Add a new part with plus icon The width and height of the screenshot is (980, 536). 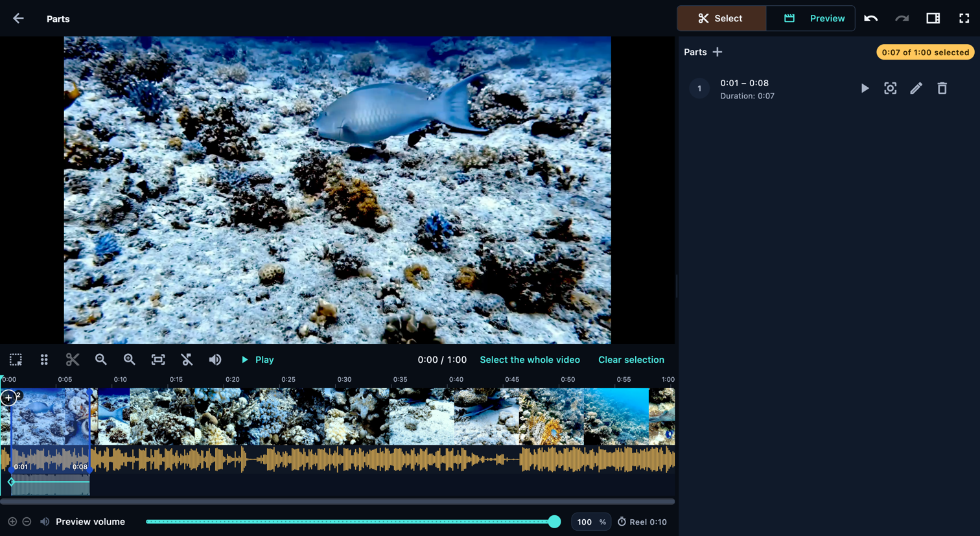point(717,52)
